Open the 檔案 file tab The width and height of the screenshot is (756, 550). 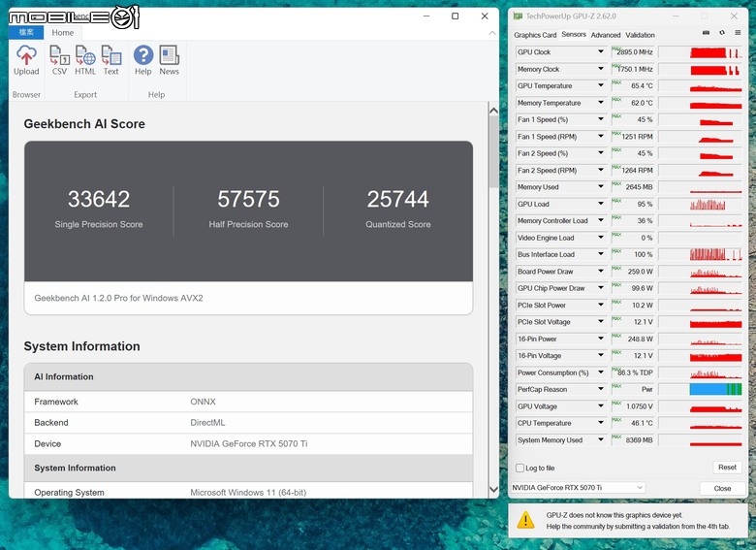tap(26, 32)
